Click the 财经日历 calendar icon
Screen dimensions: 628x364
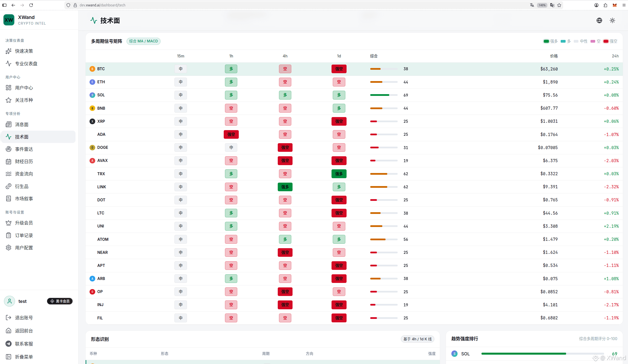pos(8,161)
